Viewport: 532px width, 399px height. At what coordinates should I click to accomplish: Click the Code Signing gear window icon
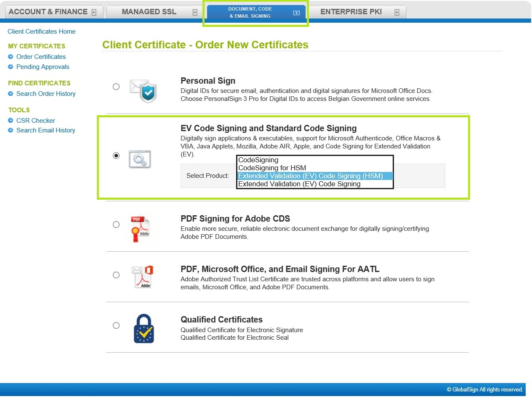[x=140, y=159]
